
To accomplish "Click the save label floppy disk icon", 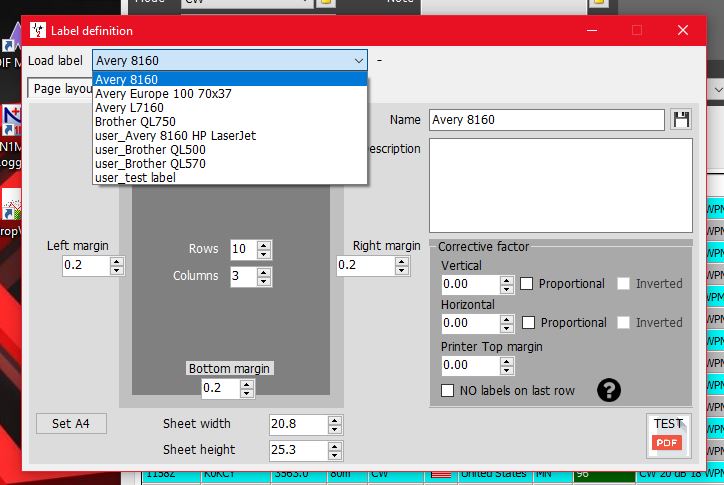I will pyautogui.click(x=681, y=120).
